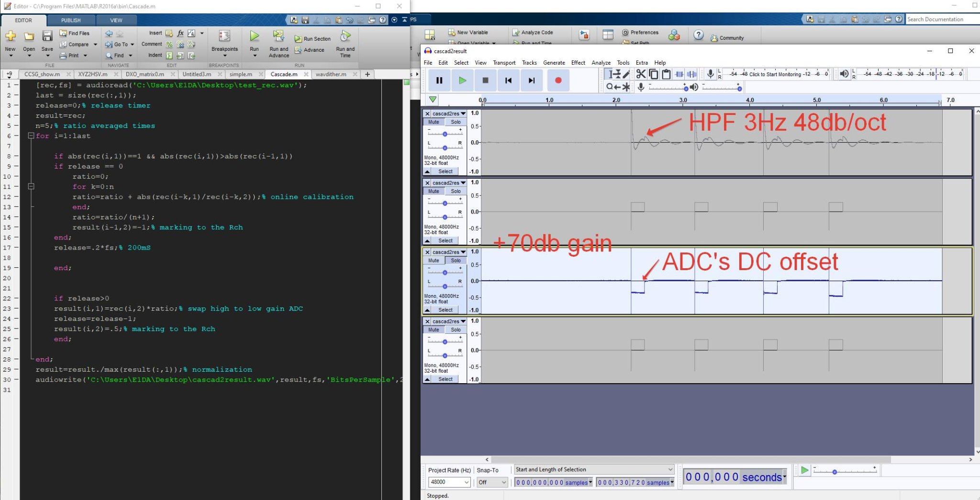Switch to the VIEW ribbon tab
The width and height of the screenshot is (980, 500).
coord(116,20)
